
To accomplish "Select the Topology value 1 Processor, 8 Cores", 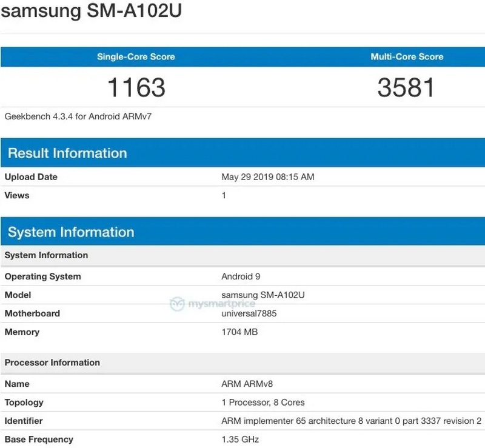I will pyautogui.click(x=263, y=402).
